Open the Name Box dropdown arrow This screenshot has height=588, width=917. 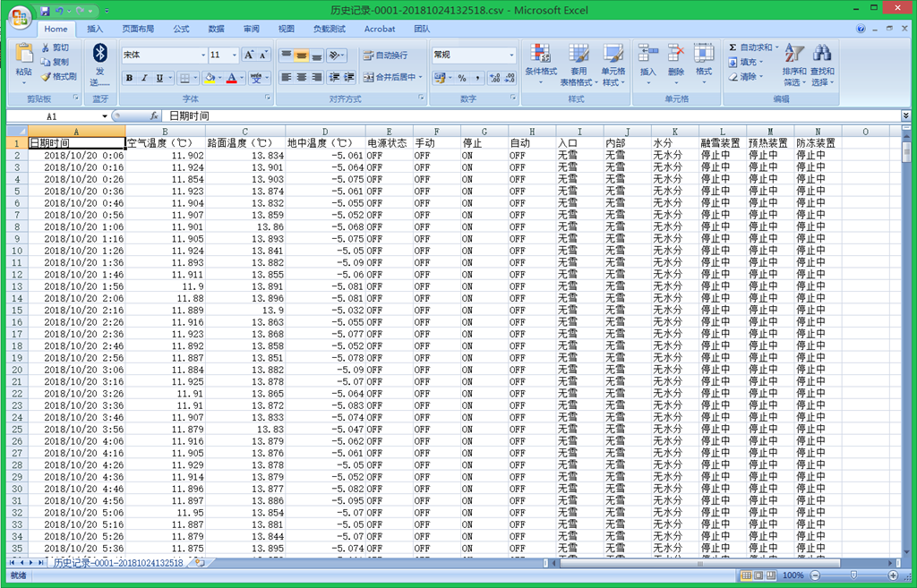click(x=105, y=116)
